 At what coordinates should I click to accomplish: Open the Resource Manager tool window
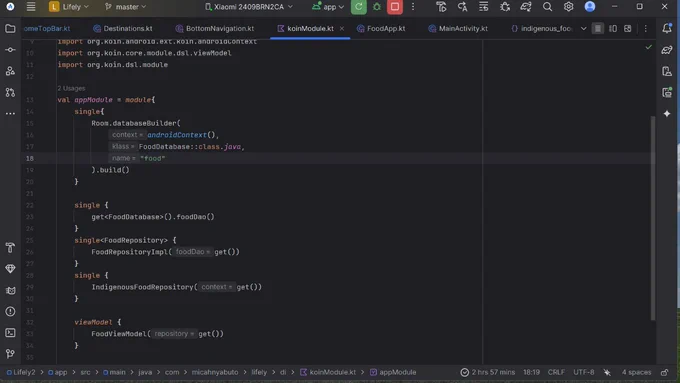click(10, 71)
